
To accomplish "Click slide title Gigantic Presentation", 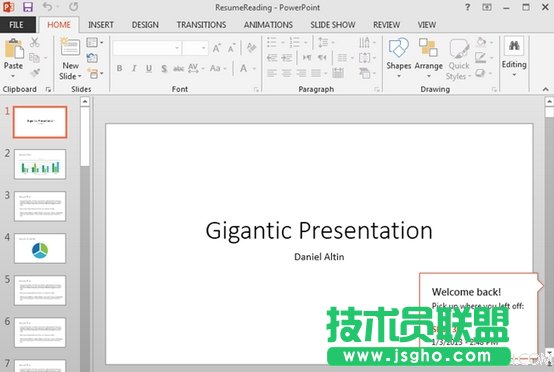I will tap(319, 231).
